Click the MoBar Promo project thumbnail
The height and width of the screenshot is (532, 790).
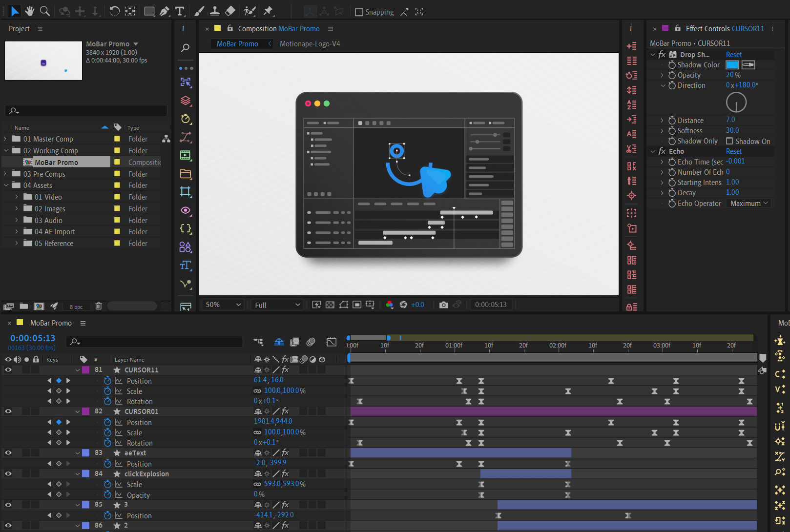pyautogui.click(x=43, y=61)
